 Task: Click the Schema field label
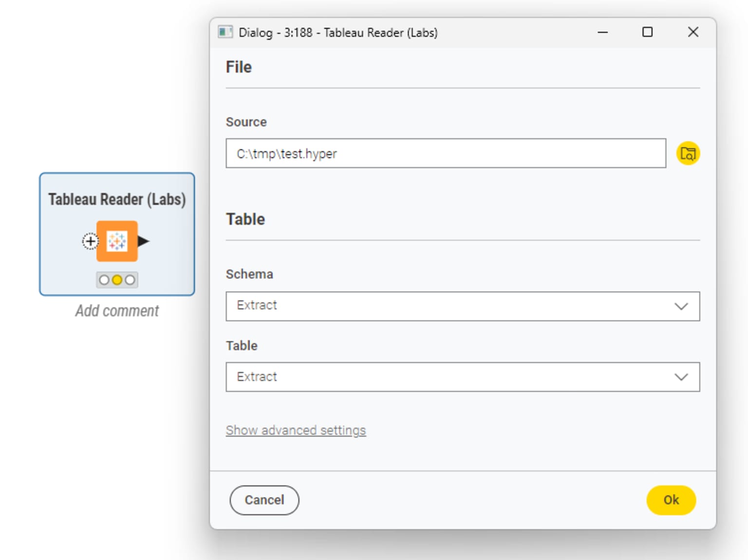pyautogui.click(x=249, y=274)
